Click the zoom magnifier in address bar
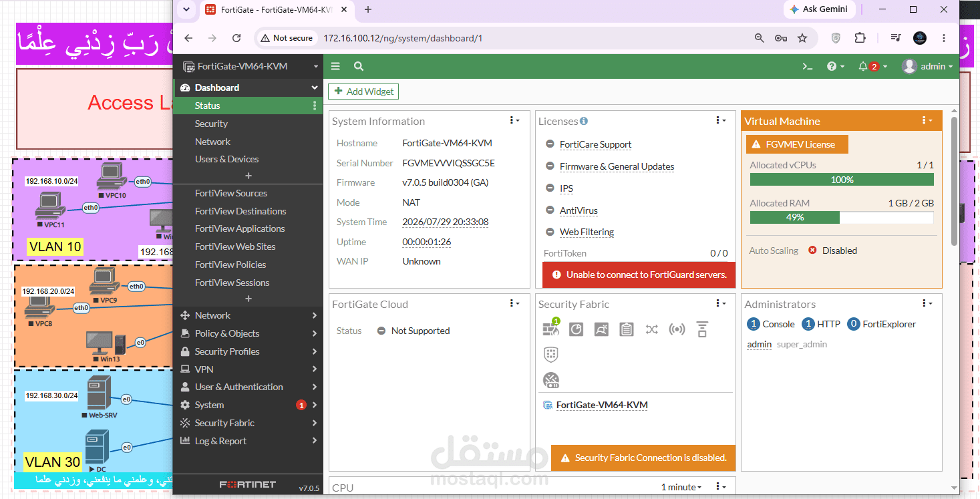 pyautogui.click(x=760, y=38)
